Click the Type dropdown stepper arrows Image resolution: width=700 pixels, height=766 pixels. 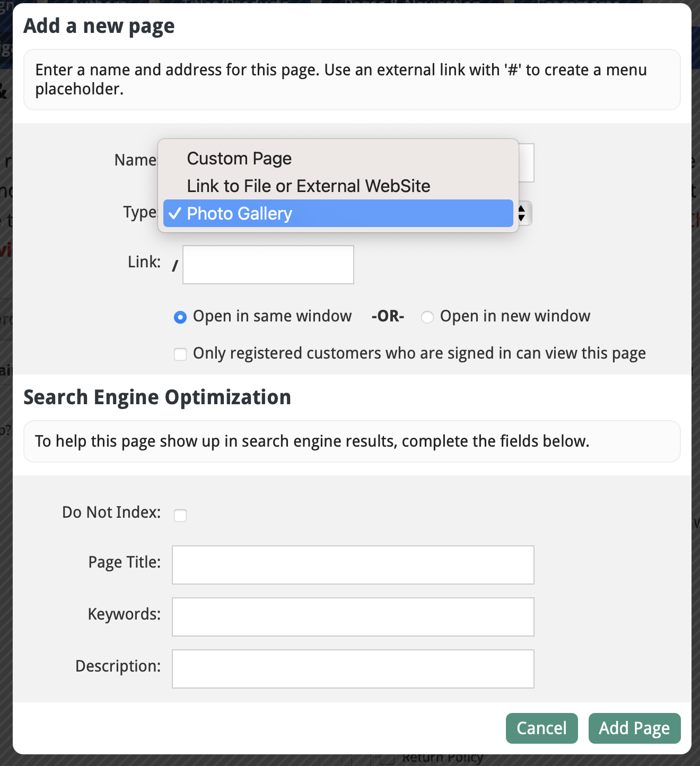[521, 213]
